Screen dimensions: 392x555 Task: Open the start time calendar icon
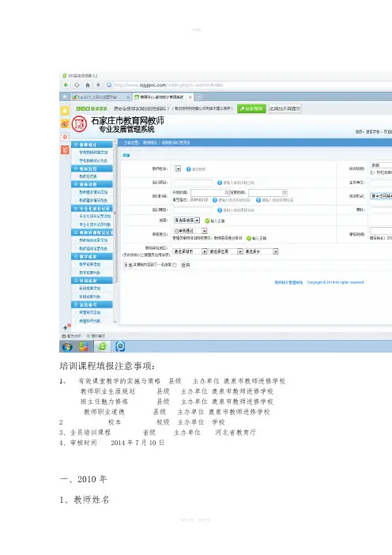click(227, 192)
